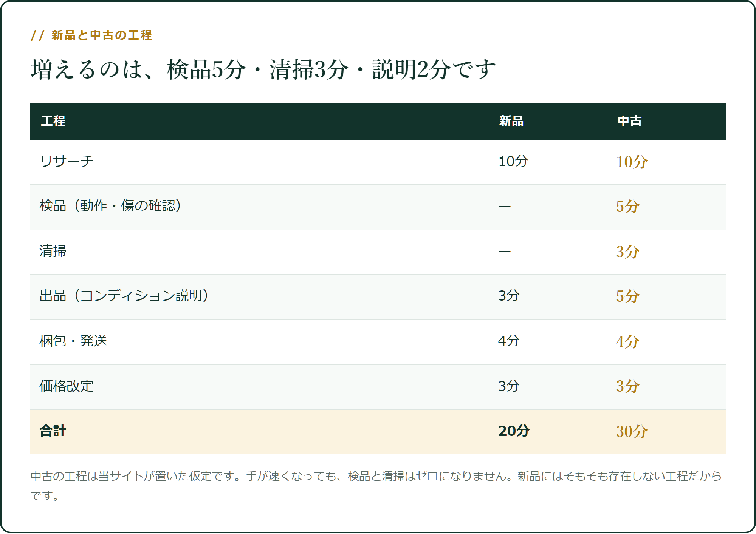The width and height of the screenshot is (756, 534).
Task: Select the 出品（コンディション説明） row label
Action: tap(124, 296)
